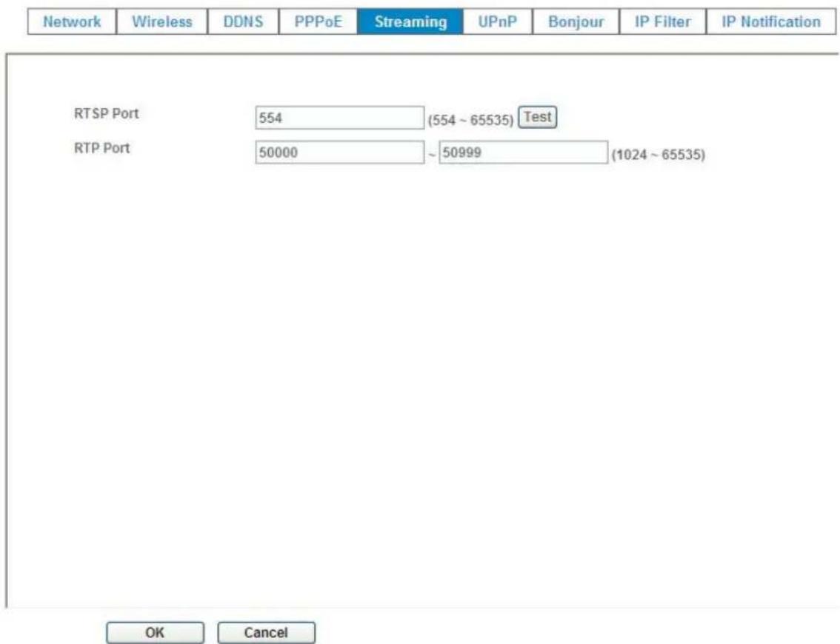Click the RTSP Port input field
The width and height of the screenshot is (840, 644).
point(340,118)
